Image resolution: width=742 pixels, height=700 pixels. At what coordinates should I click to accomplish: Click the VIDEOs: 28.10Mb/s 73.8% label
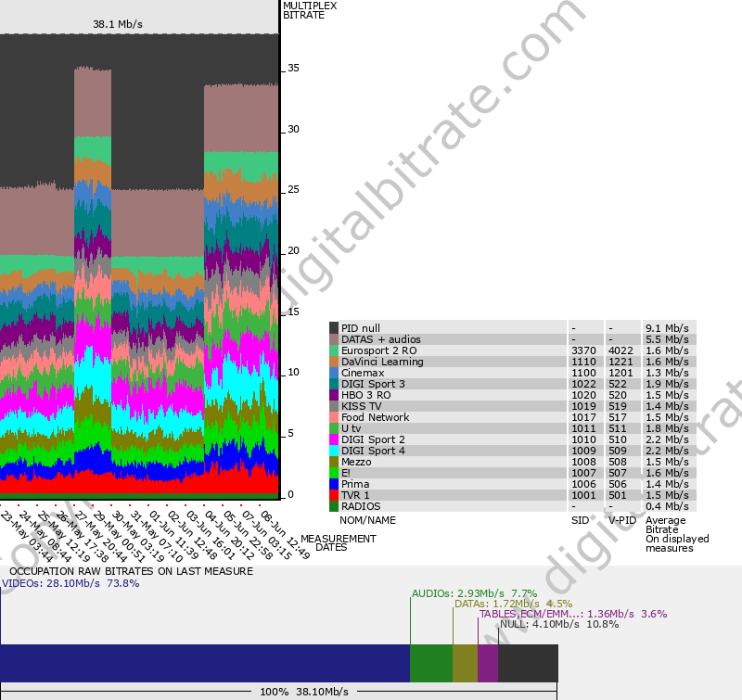click(70, 583)
